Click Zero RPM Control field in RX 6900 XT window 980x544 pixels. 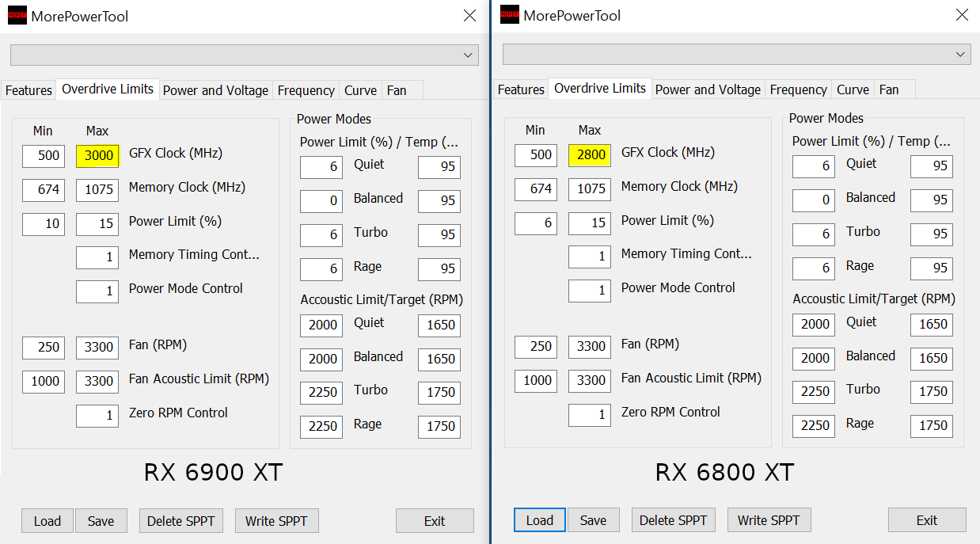(x=97, y=416)
